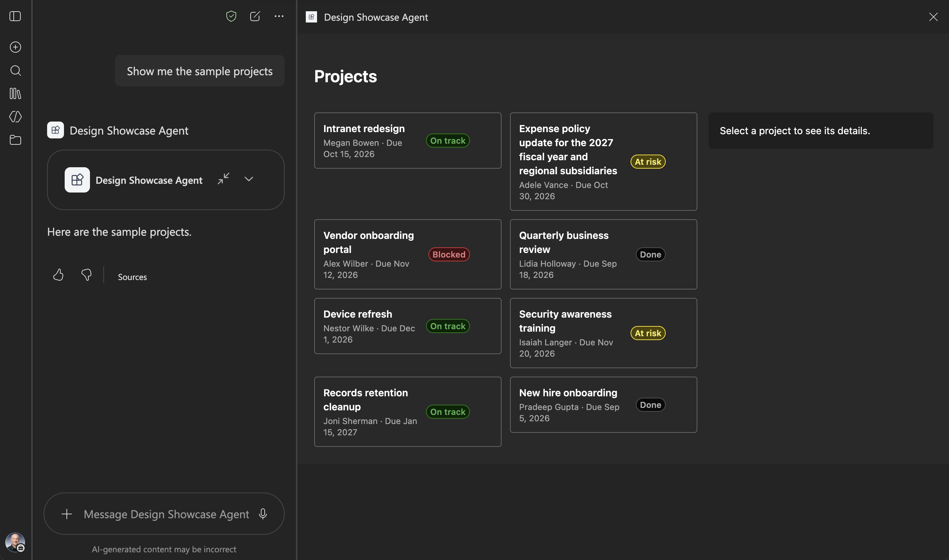Give the response a thumbs down

click(86, 275)
